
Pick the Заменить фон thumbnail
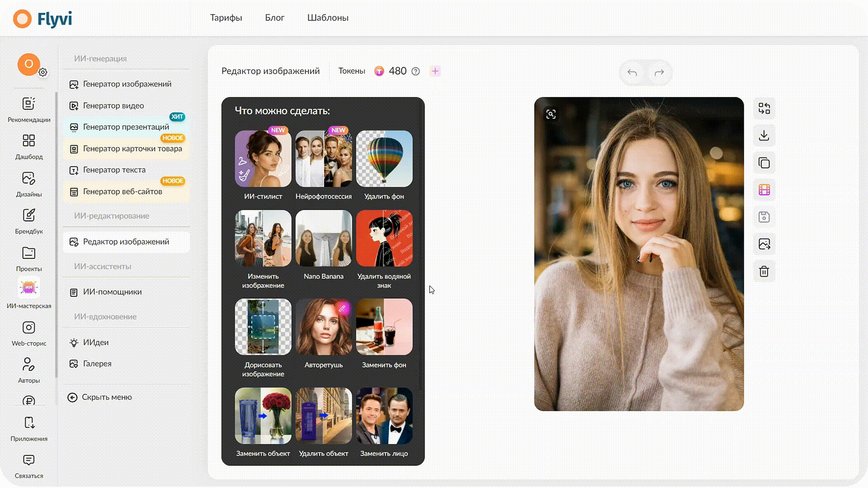384,327
